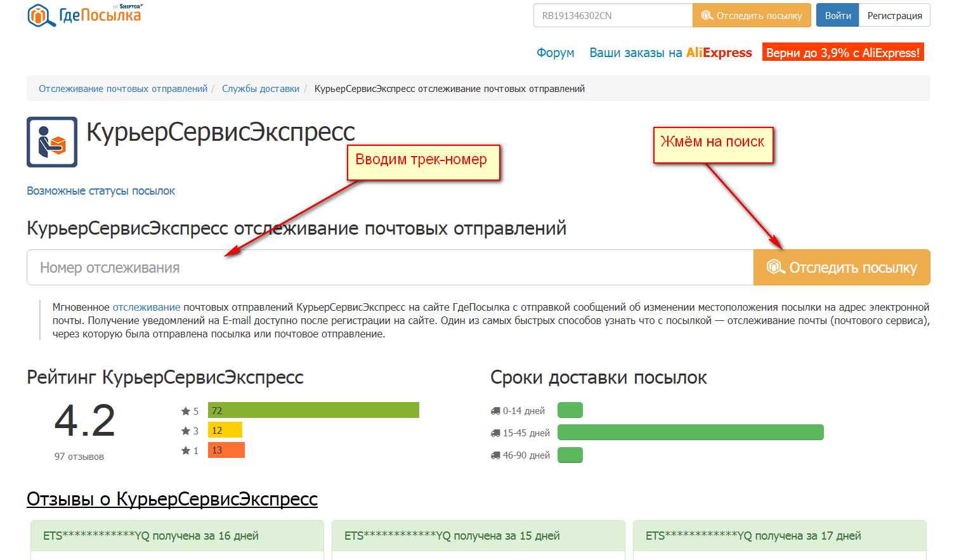Click the large orange Отследить посылку button
The image size is (966, 560).
point(842,268)
